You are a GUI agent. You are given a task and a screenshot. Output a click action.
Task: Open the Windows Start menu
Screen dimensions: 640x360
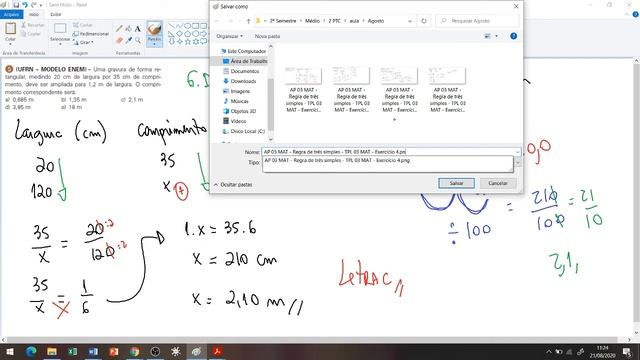point(10,351)
